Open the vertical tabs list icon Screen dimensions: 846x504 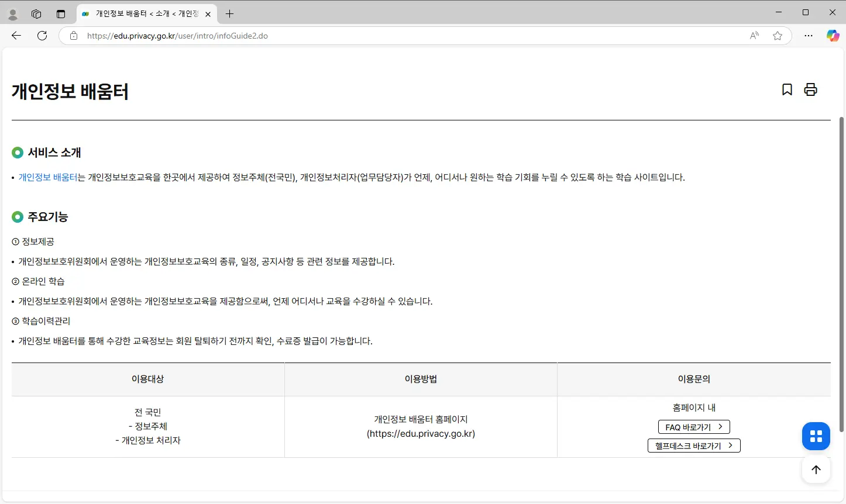[x=61, y=13]
